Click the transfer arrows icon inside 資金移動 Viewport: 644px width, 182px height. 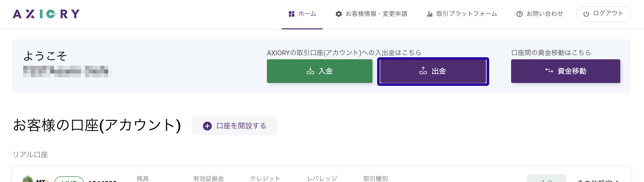pyautogui.click(x=548, y=71)
